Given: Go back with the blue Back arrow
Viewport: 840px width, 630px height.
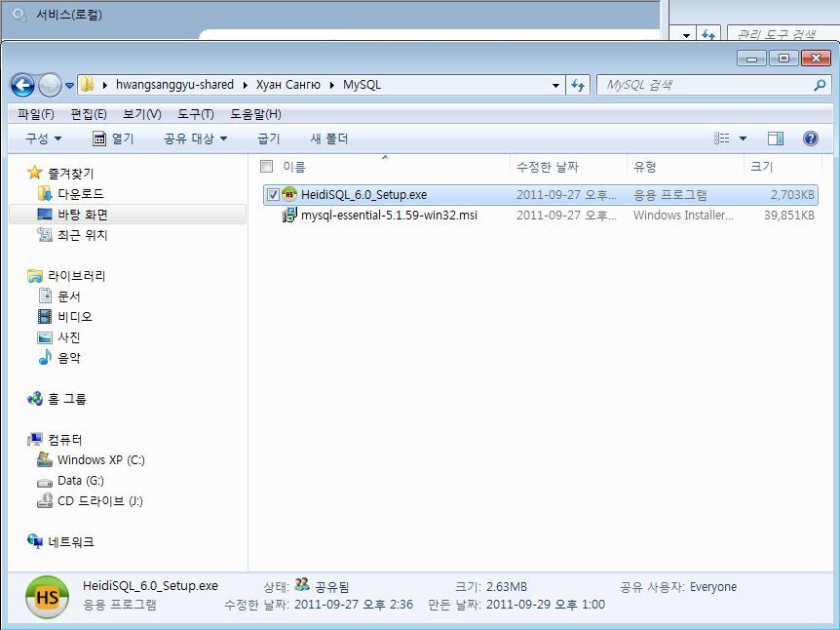Looking at the screenshot, I should pos(22,85).
